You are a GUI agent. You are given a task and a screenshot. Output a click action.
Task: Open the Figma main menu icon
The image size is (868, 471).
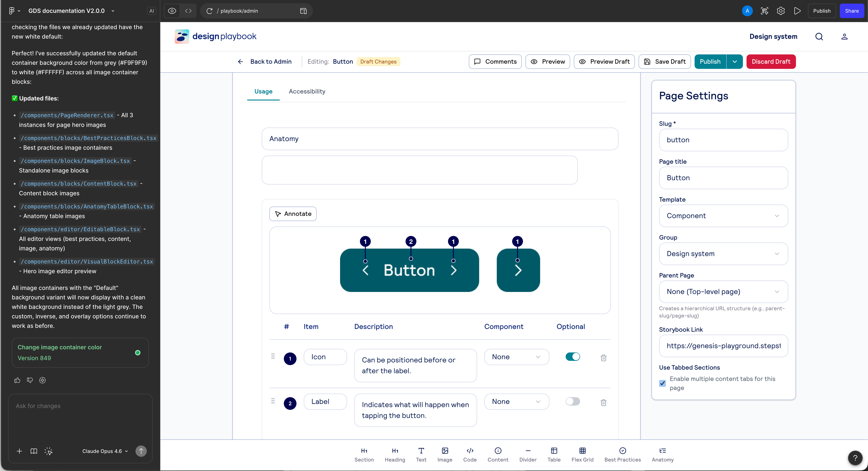pos(14,11)
